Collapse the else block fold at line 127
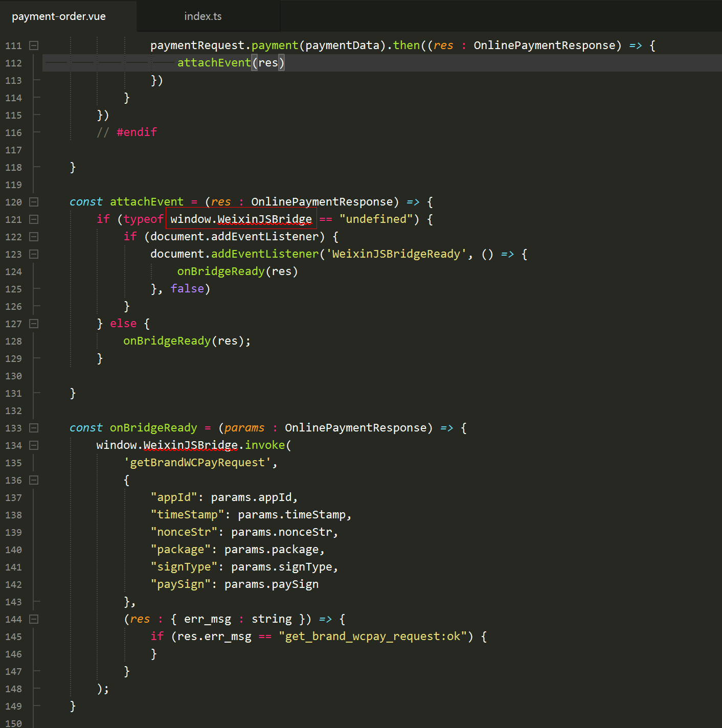722x728 pixels. coord(34,324)
